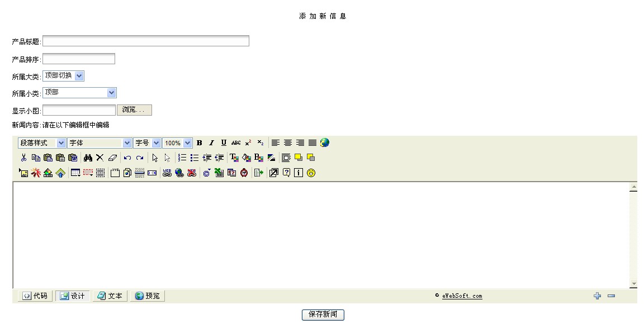Open find and replace binoculars icon

pos(88,158)
